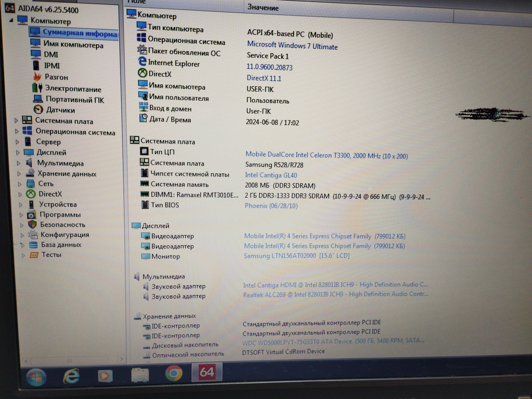Image resolution: width=532 pixels, height=399 pixels.
Task: Open the IPMI tree icon
Action: tap(36, 65)
